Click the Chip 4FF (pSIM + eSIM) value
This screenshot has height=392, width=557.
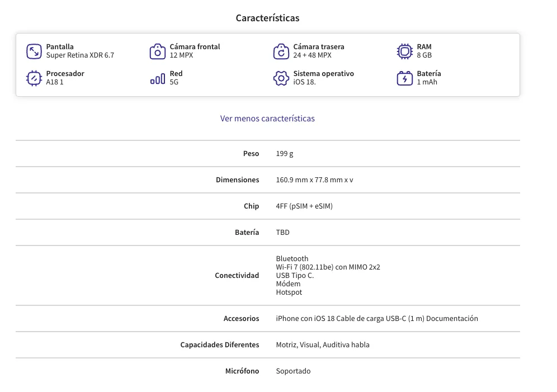click(304, 206)
